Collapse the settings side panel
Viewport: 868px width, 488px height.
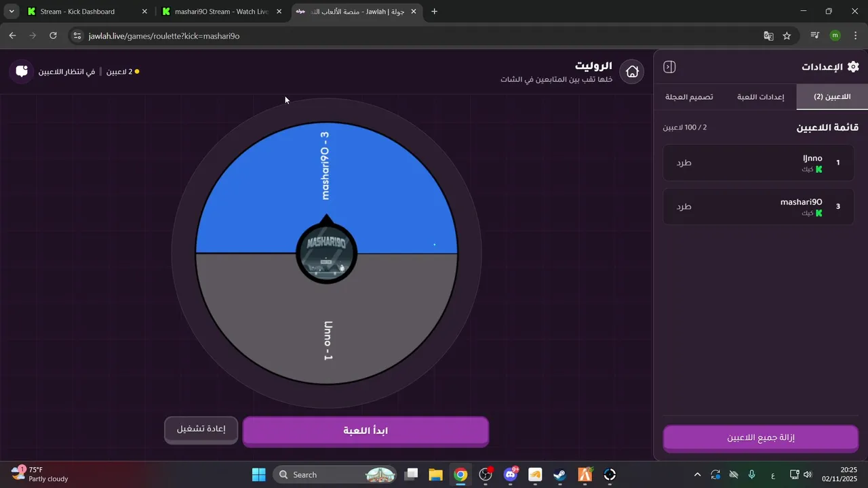point(669,67)
